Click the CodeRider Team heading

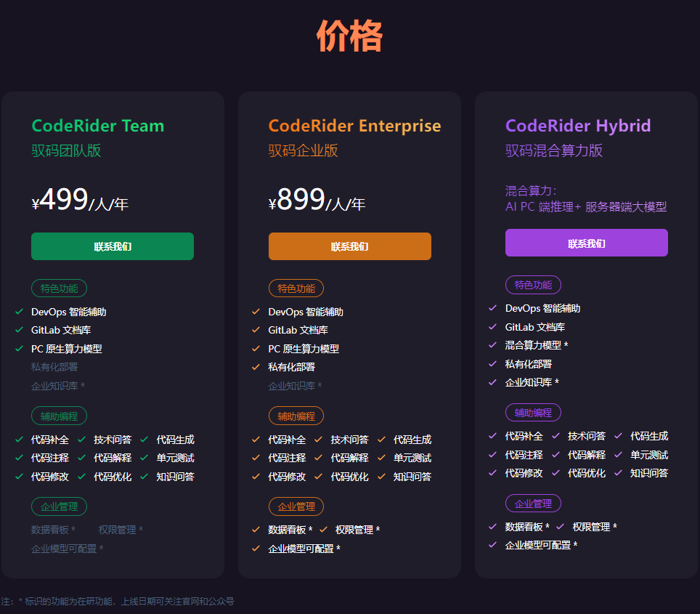[x=98, y=126]
